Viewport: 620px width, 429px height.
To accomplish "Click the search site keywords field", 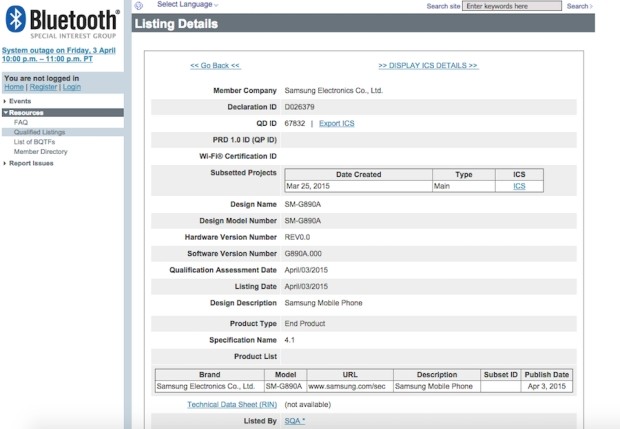I will pos(513,6).
